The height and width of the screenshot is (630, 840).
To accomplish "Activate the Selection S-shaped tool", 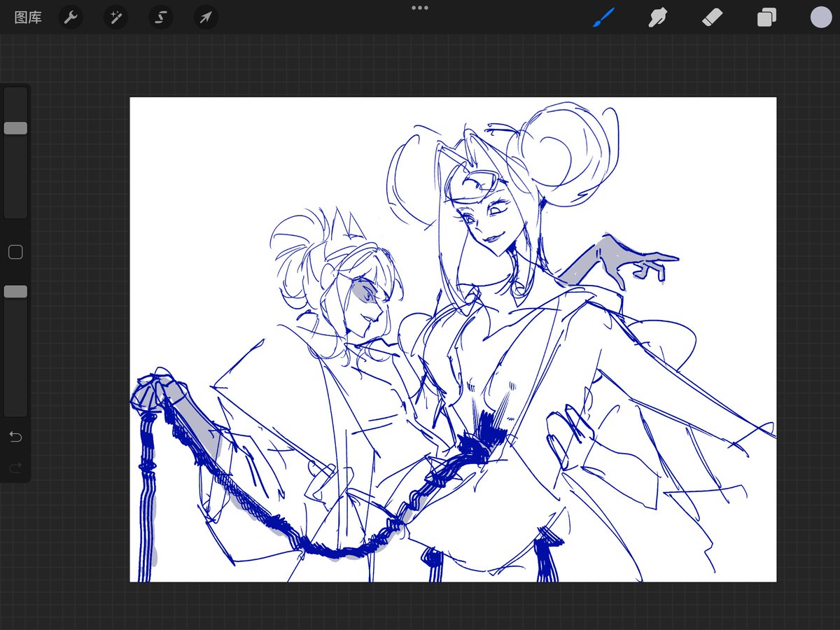I will click(161, 17).
